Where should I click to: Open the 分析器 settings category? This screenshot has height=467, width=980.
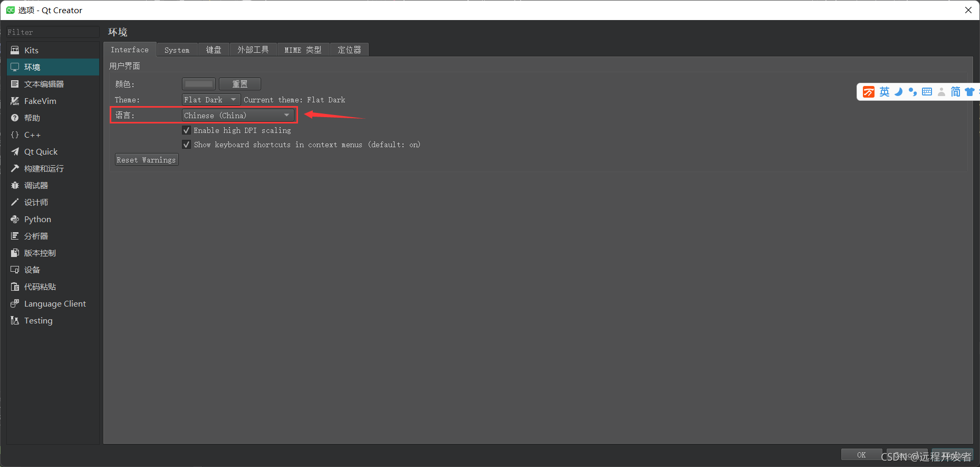[53, 236]
